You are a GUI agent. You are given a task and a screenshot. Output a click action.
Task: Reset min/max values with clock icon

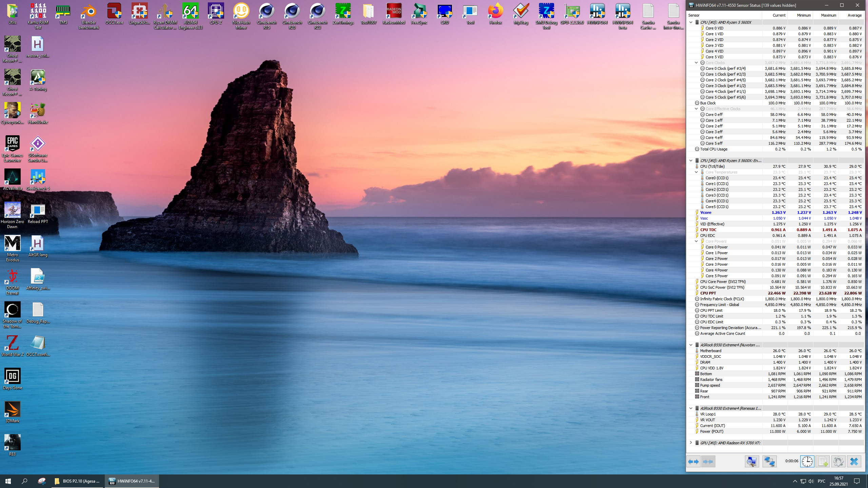pyautogui.click(x=807, y=462)
